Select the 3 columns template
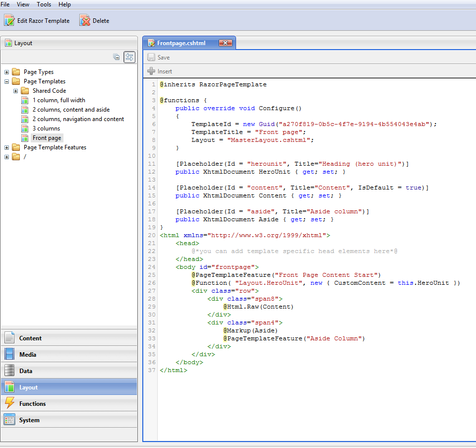The width and height of the screenshot is (476, 448). [x=46, y=128]
